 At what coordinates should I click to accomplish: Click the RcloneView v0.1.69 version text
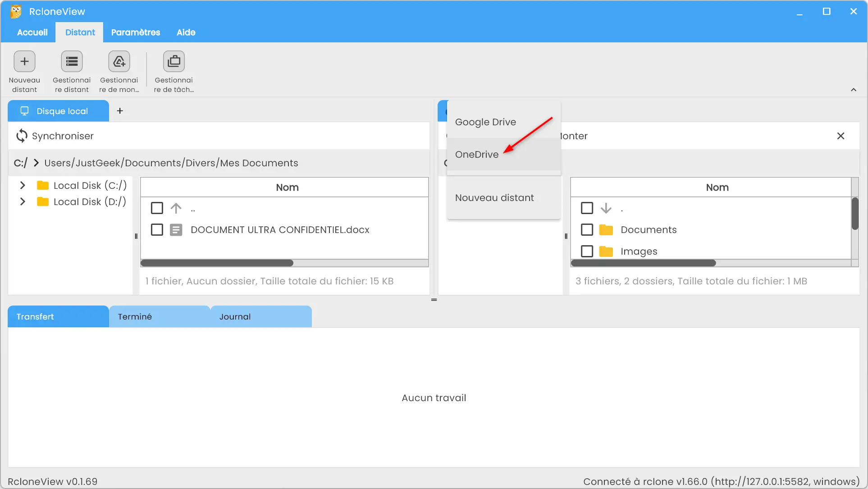point(53,481)
